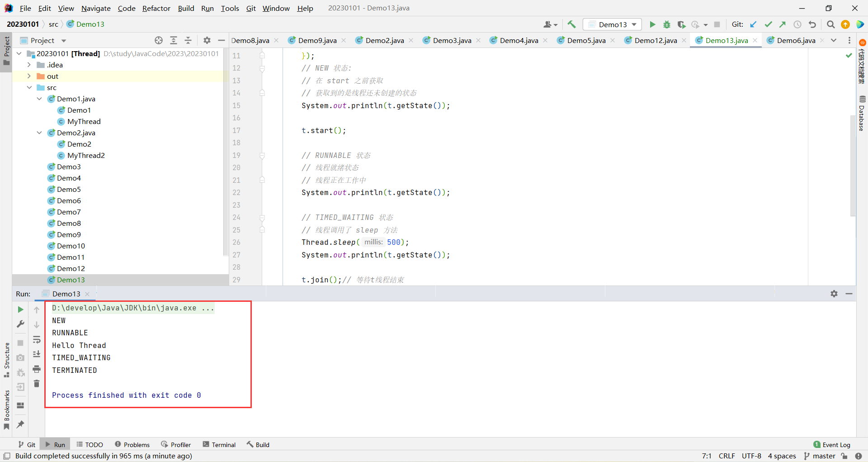The height and width of the screenshot is (462, 868).
Task: Expand the .idea folder
Action: pos(29,65)
